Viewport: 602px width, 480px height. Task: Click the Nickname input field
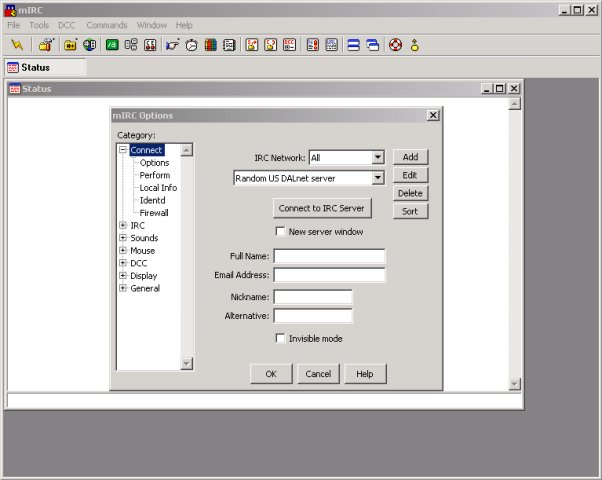(313, 297)
